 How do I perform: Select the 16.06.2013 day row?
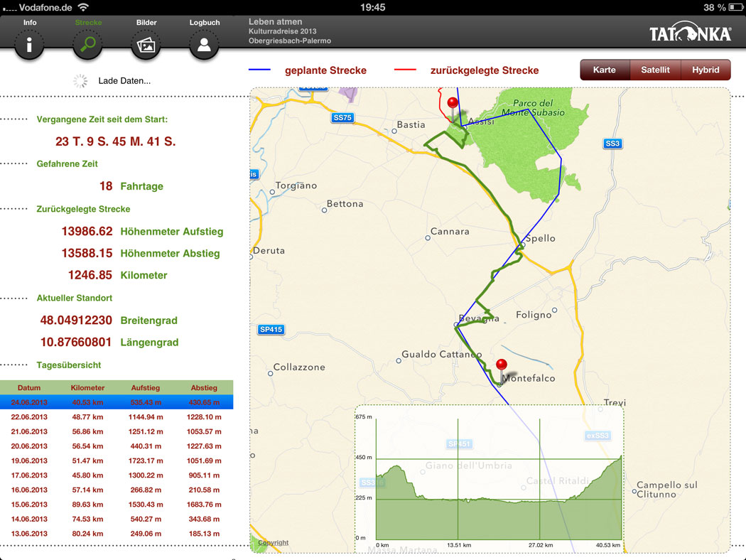tap(117, 490)
